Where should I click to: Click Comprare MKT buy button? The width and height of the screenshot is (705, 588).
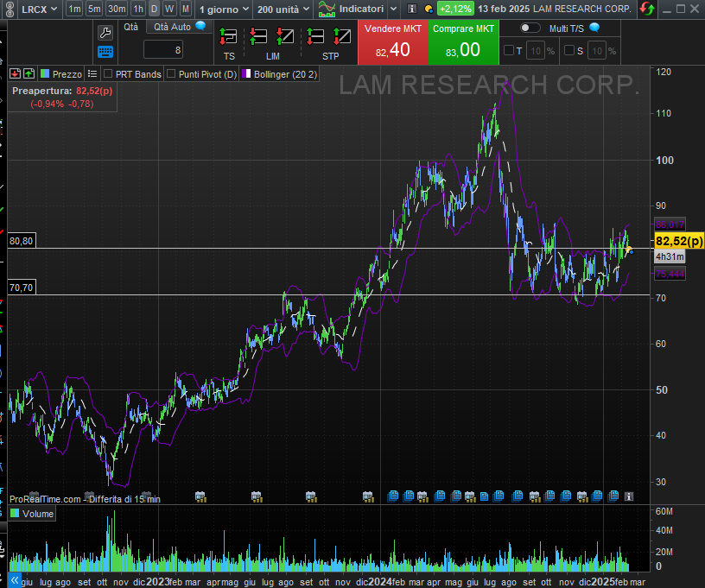pos(464,42)
